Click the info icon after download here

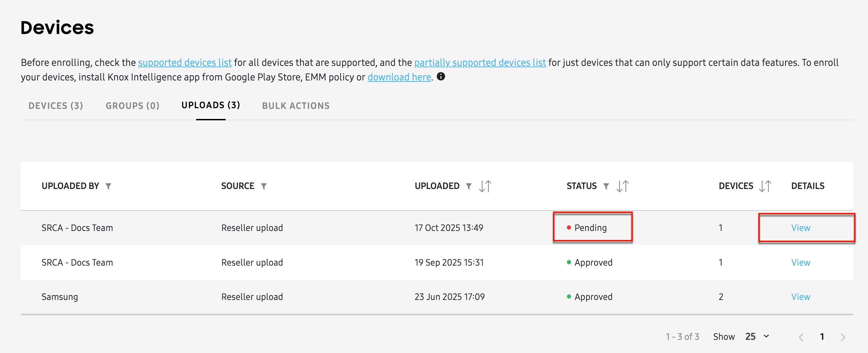441,77
